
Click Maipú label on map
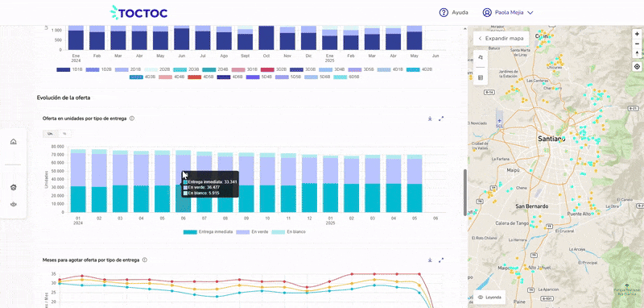point(514,170)
